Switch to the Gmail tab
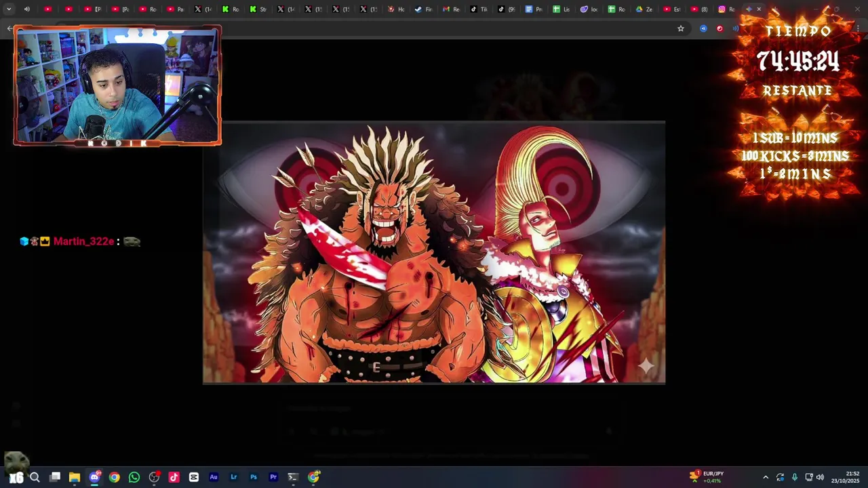The height and width of the screenshot is (488, 868). (x=451, y=9)
